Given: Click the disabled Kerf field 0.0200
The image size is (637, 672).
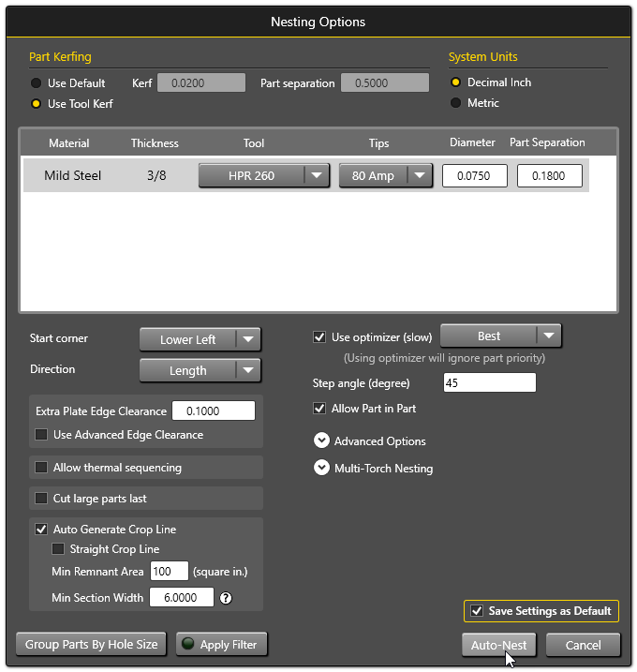Looking at the screenshot, I should [201, 82].
